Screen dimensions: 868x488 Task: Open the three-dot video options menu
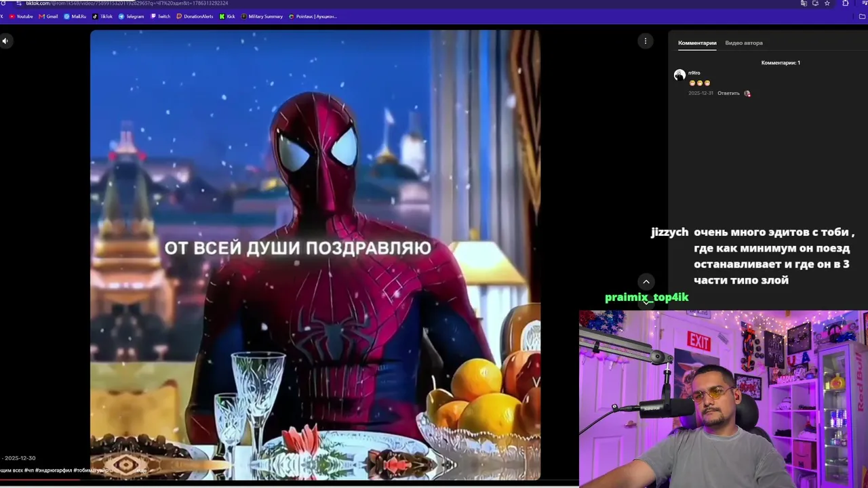(646, 41)
